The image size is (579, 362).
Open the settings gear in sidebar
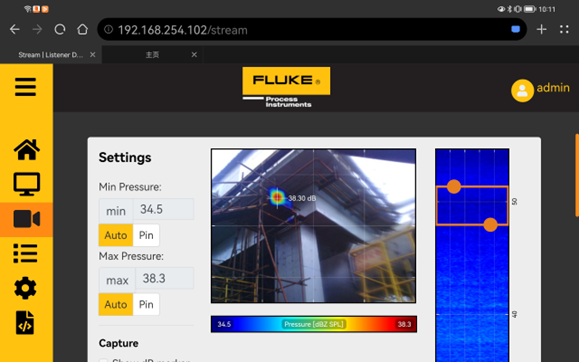pyautogui.click(x=25, y=288)
